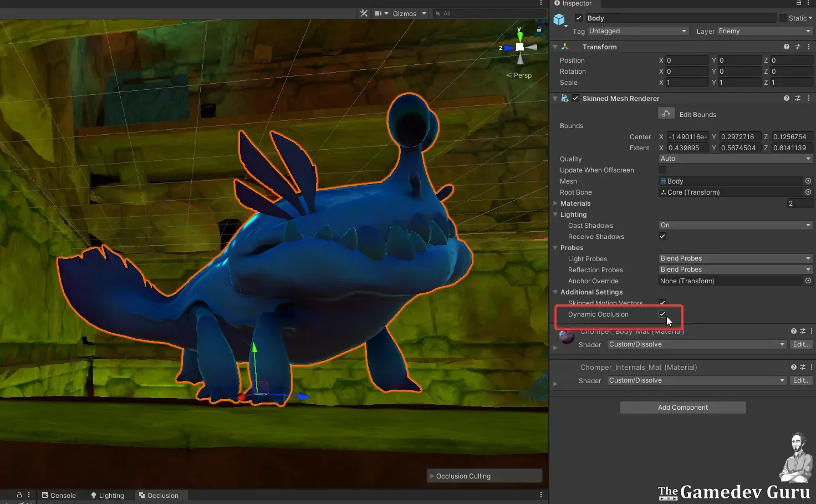Open the Light Probes dropdown
The width and height of the screenshot is (816, 504).
pyautogui.click(x=735, y=258)
